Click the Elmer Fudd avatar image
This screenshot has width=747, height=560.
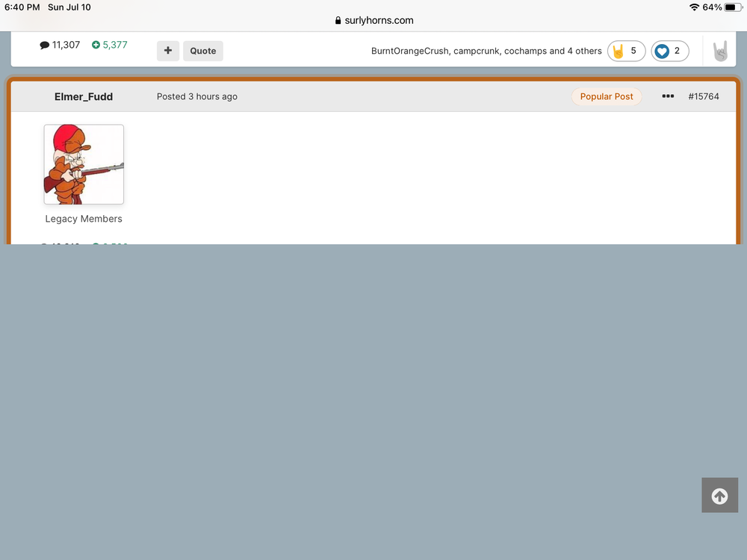coord(84,164)
